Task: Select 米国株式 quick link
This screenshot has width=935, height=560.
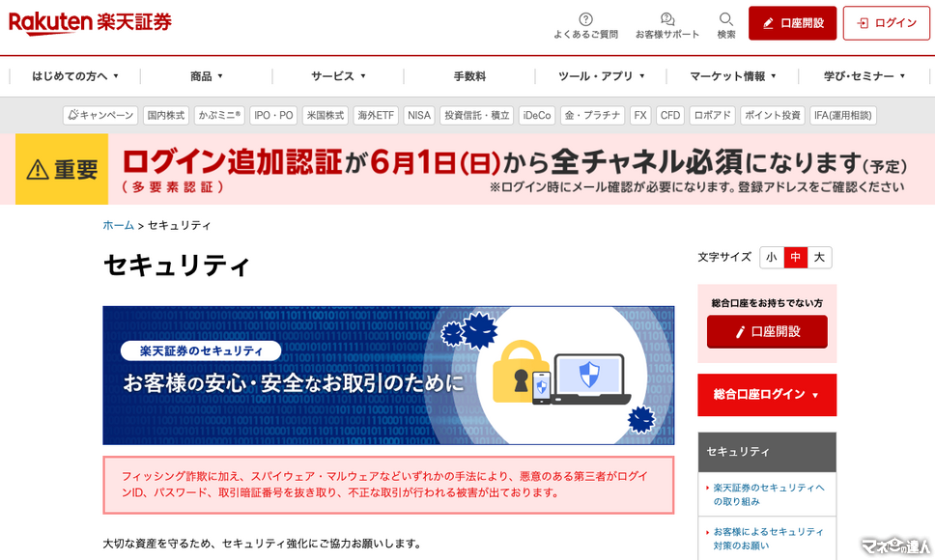Action: 325,116
